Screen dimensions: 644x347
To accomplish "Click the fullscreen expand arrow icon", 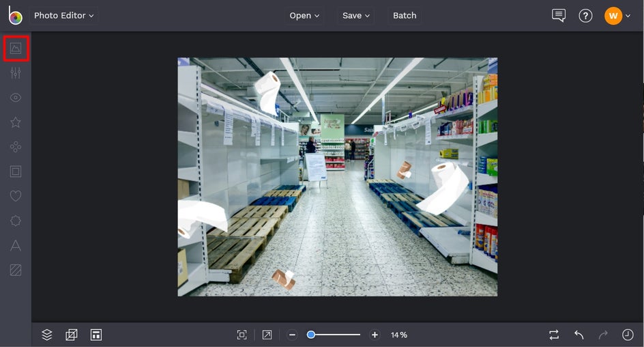I will coord(267,335).
